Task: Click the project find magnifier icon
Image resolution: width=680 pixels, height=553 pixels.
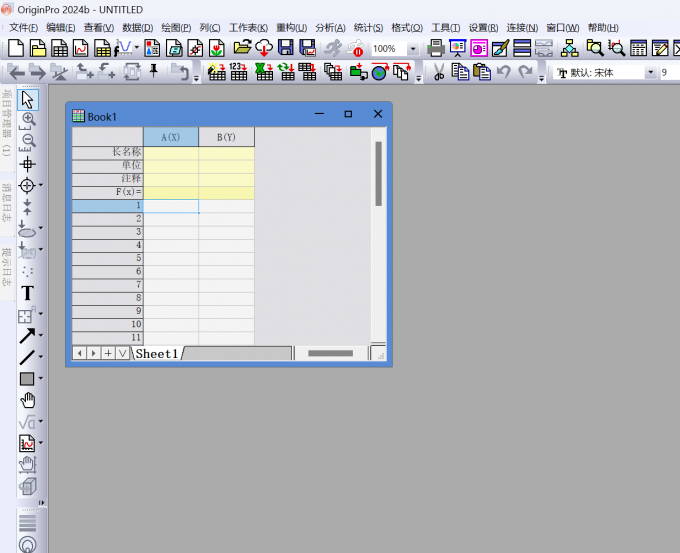Action: pyautogui.click(x=595, y=48)
